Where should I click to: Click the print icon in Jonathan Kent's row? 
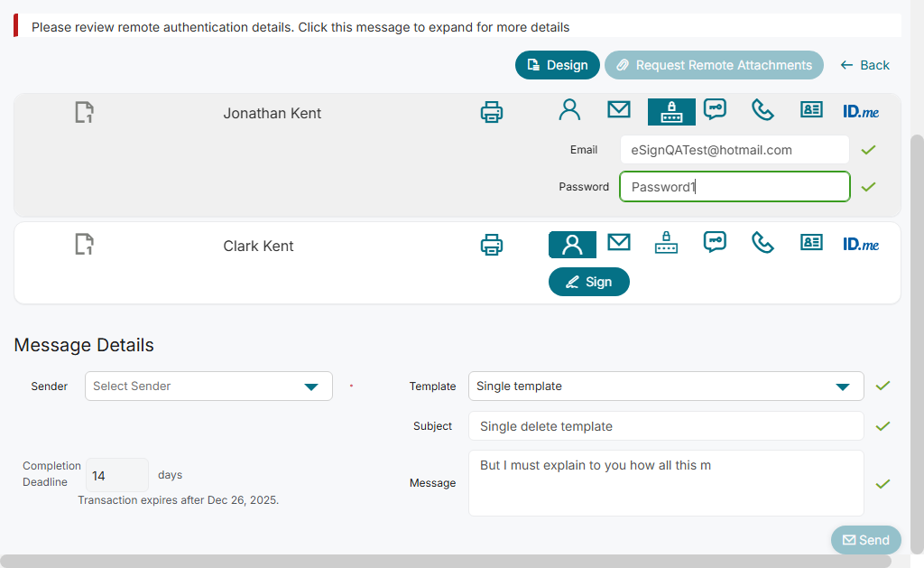tap(492, 112)
